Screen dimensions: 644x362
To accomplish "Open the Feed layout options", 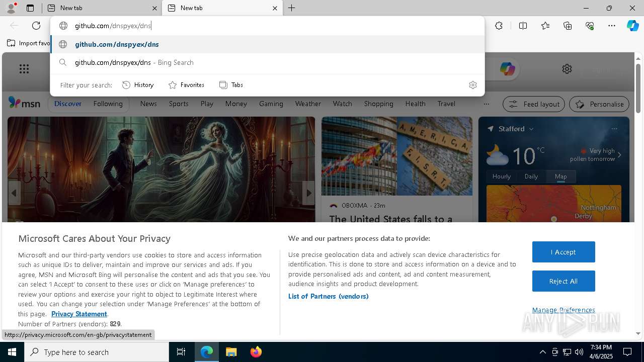I will click(x=534, y=104).
